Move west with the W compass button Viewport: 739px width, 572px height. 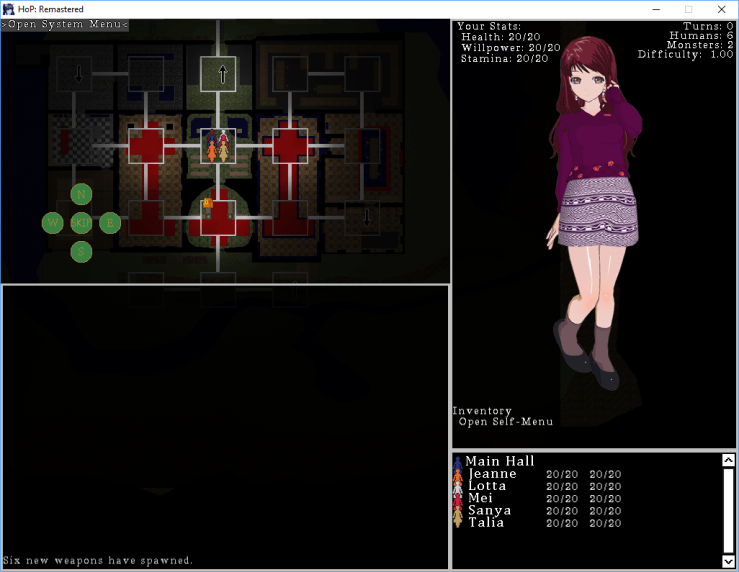52,222
